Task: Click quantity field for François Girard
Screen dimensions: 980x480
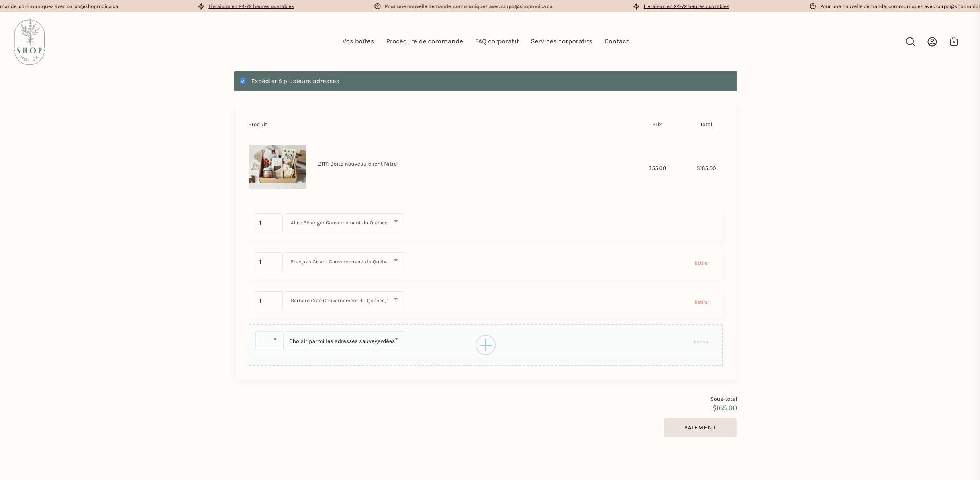Action: pyautogui.click(x=269, y=262)
